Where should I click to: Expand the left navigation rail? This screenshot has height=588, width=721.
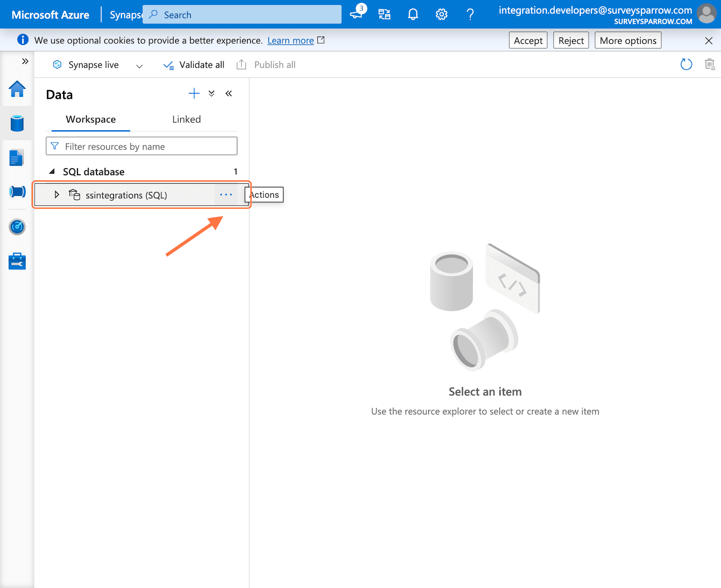pos(25,61)
